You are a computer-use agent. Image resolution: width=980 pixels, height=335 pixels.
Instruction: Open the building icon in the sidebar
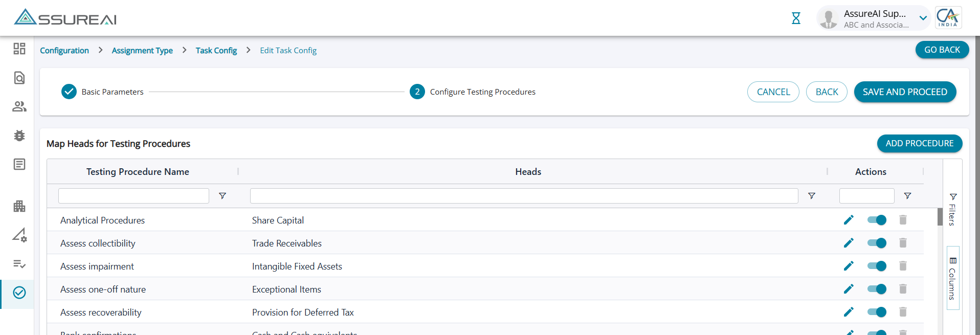[19, 206]
